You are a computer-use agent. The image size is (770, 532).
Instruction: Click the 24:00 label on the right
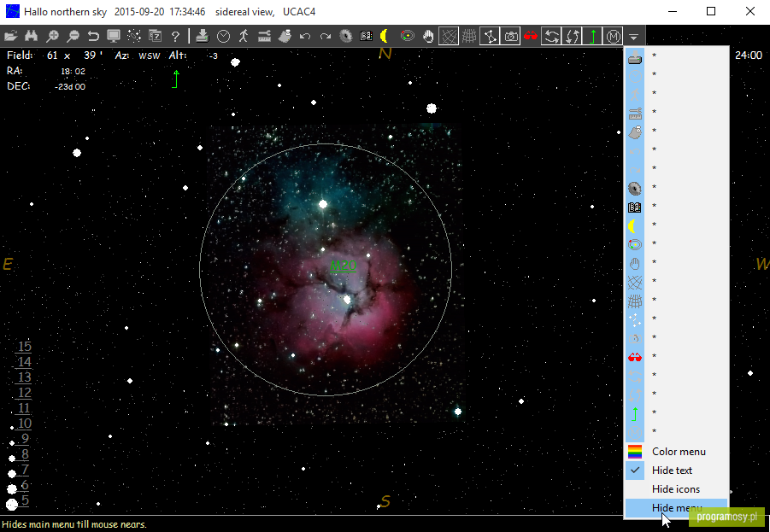(749, 56)
